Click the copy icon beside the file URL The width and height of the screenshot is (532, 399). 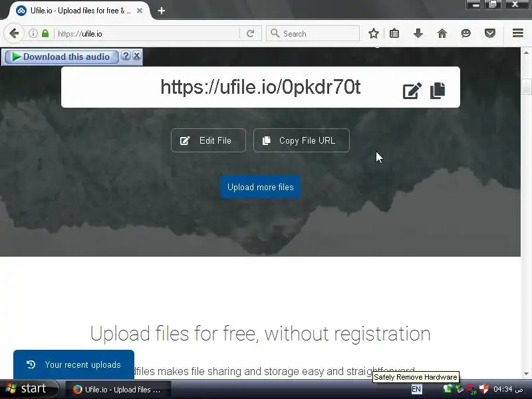tap(438, 90)
